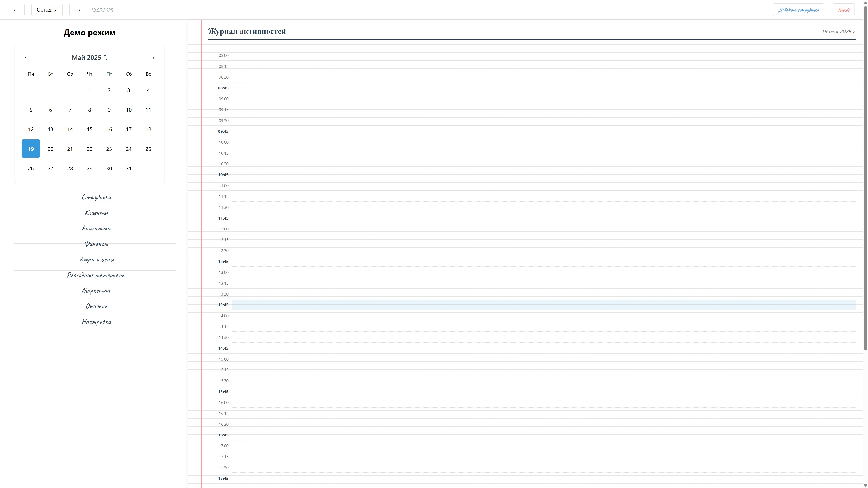The height and width of the screenshot is (488, 868).
Task: Click the highlighted 13:45 time slot row
Action: tap(543, 305)
